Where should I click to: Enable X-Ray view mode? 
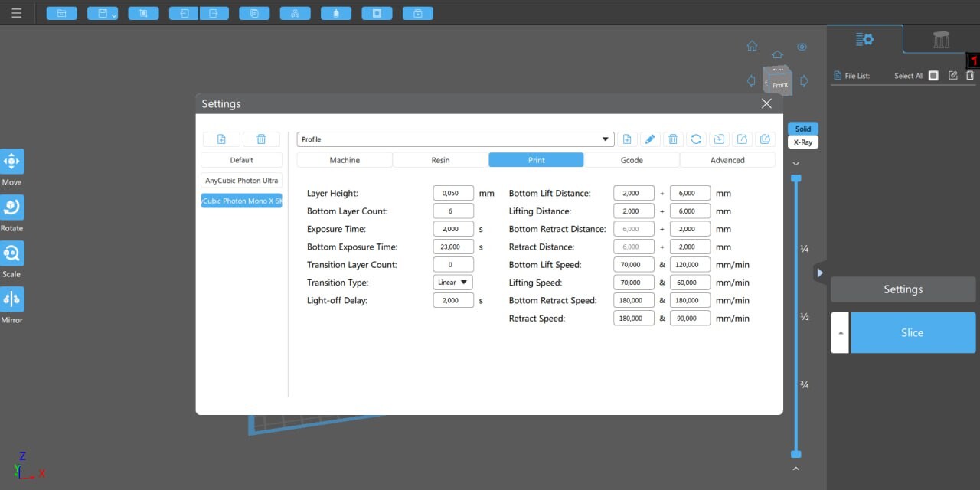point(803,142)
